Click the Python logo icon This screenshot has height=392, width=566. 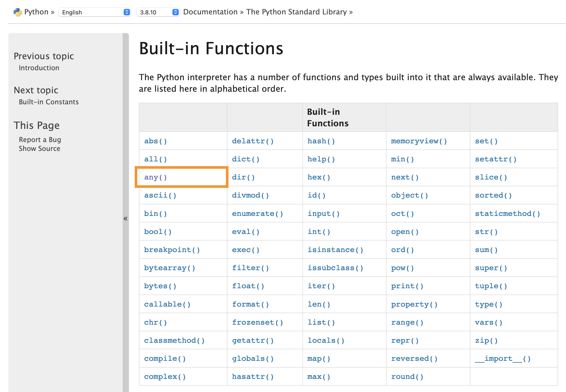tap(18, 12)
